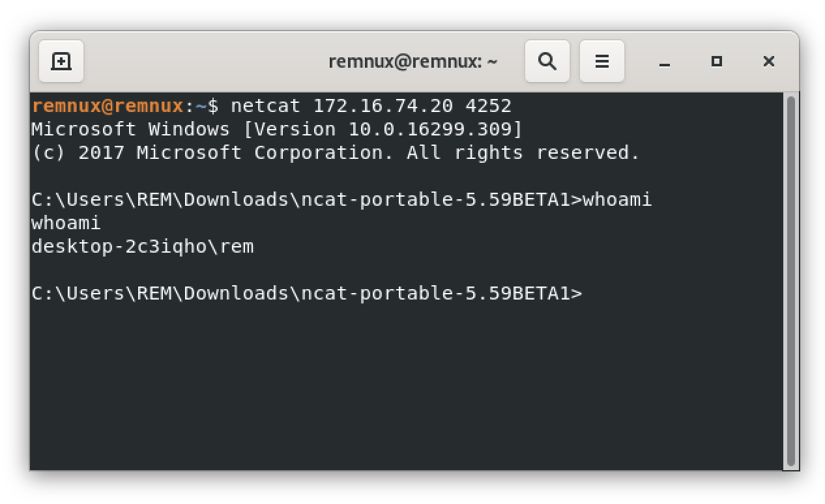Click the last C:\Users\REM prompt line
Image resolution: width=825 pixels, height=504 pixels.
[x=306, y=293]
